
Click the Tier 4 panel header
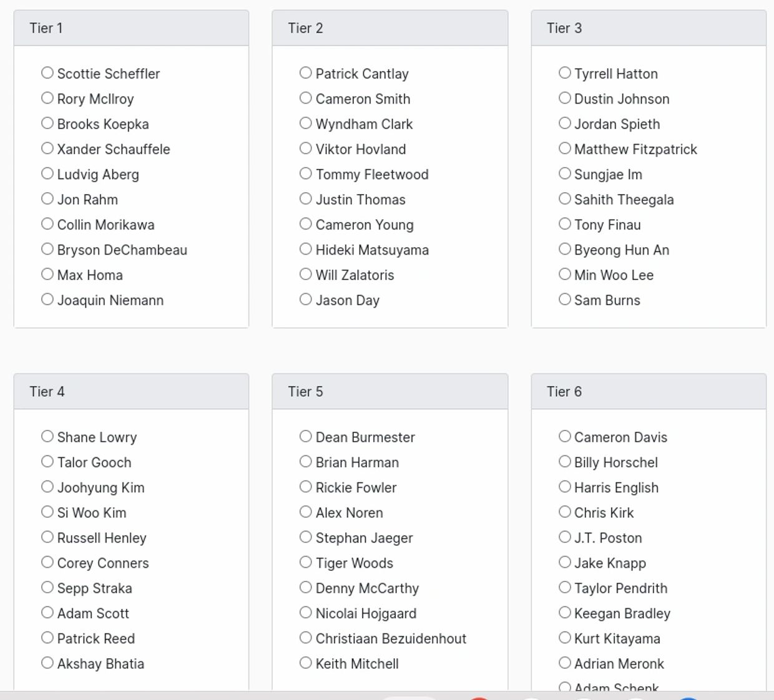(x=131, y=392)
